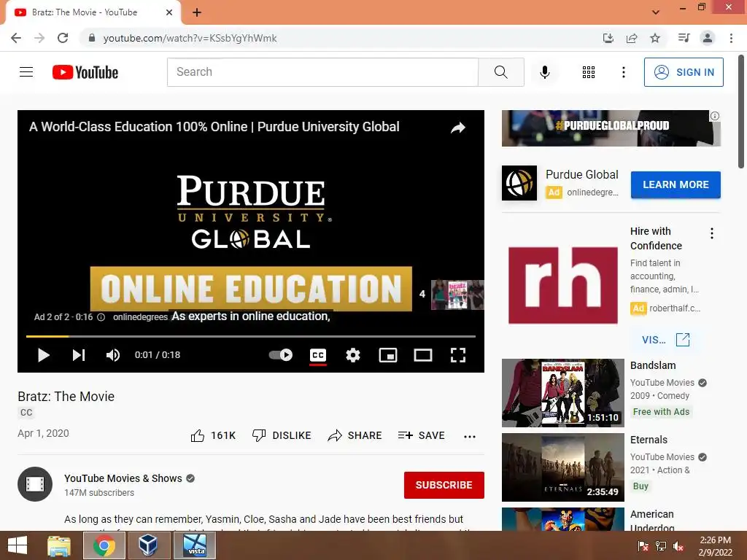
Task: Click Free with Ads badge on Bandslam
Action: point(661,411)
